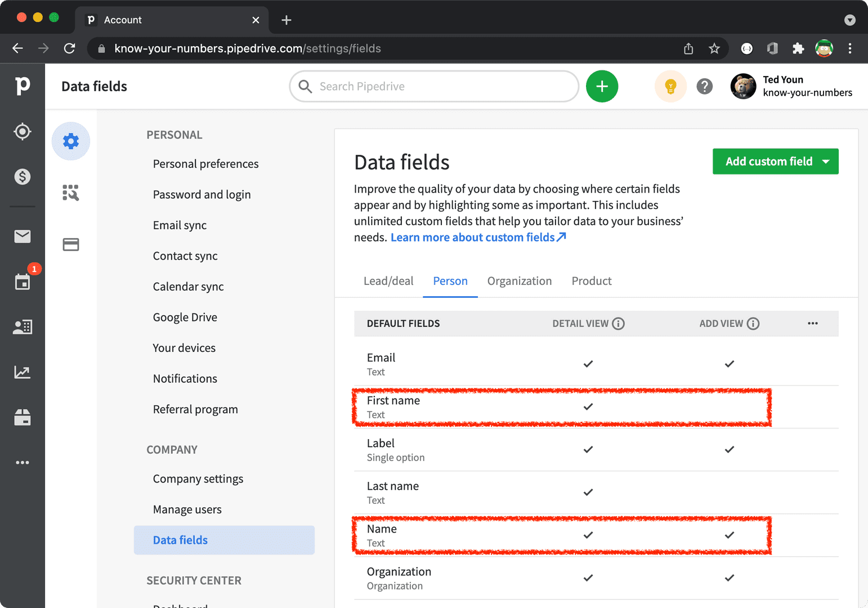This screenshot has width=868, height=608.
Task: Click the Name field row label
Action: point(382,529)
